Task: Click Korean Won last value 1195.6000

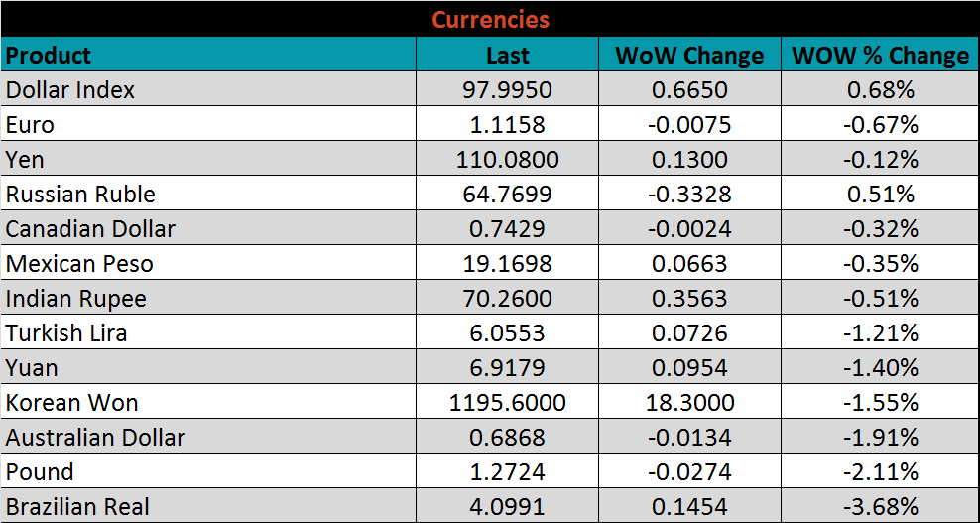Action: [x=507, y=403]
